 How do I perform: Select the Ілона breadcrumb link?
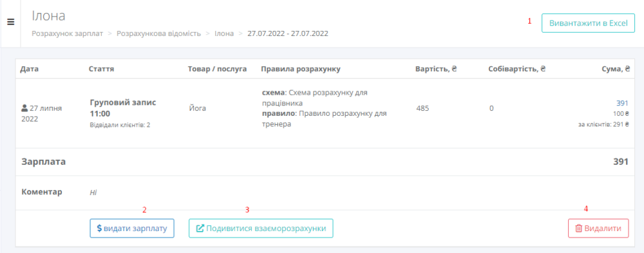click(224, 33)
